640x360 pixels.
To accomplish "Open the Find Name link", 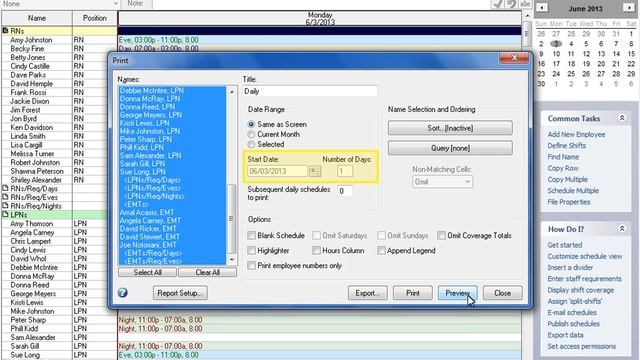I will pos(563,157).
